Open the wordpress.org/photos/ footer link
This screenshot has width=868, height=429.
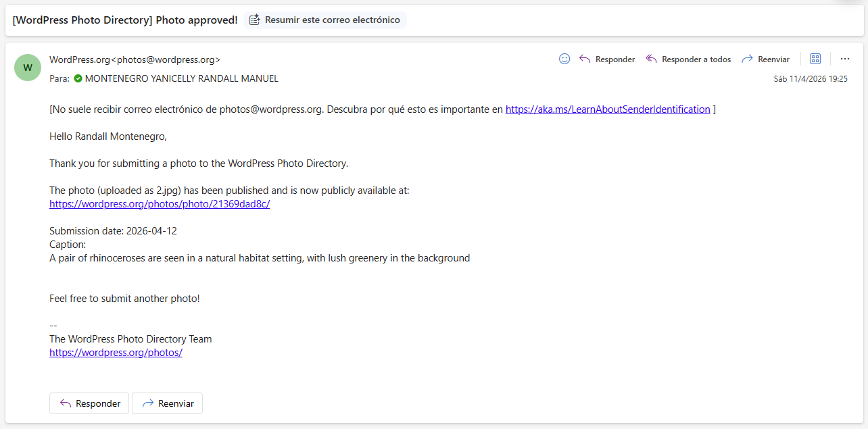(x=116, y=353)
